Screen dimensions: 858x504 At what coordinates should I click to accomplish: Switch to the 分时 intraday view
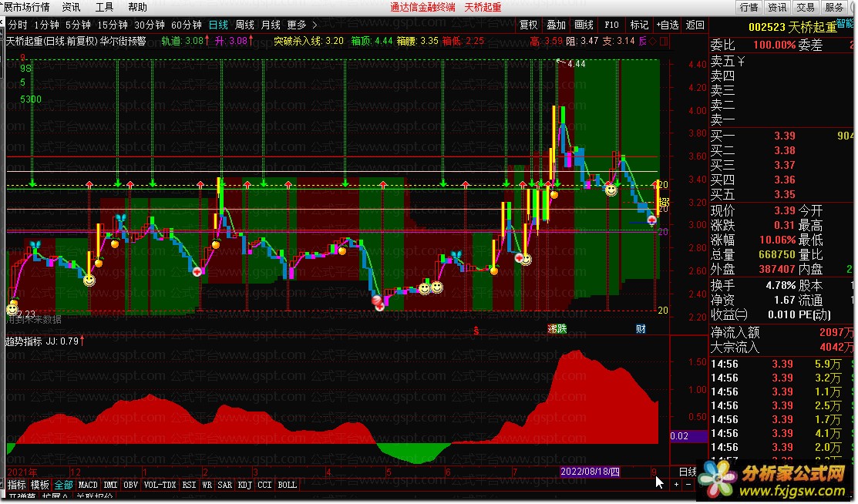coord(18,25)
